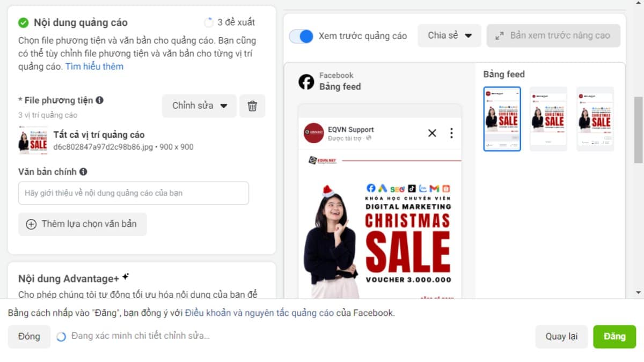
Task: Click the Facebook logo above Bảng feed
Action: click(306, 82)
